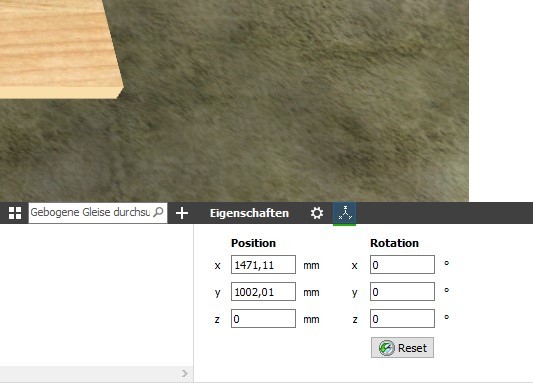Click the grassy ground terrain in viewport
Image resolution: width=533 pixels, height=383 pixels.
point(289,119)
